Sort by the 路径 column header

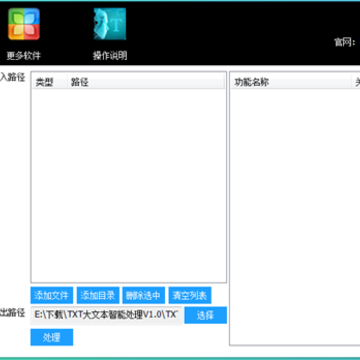pos(146,82)
